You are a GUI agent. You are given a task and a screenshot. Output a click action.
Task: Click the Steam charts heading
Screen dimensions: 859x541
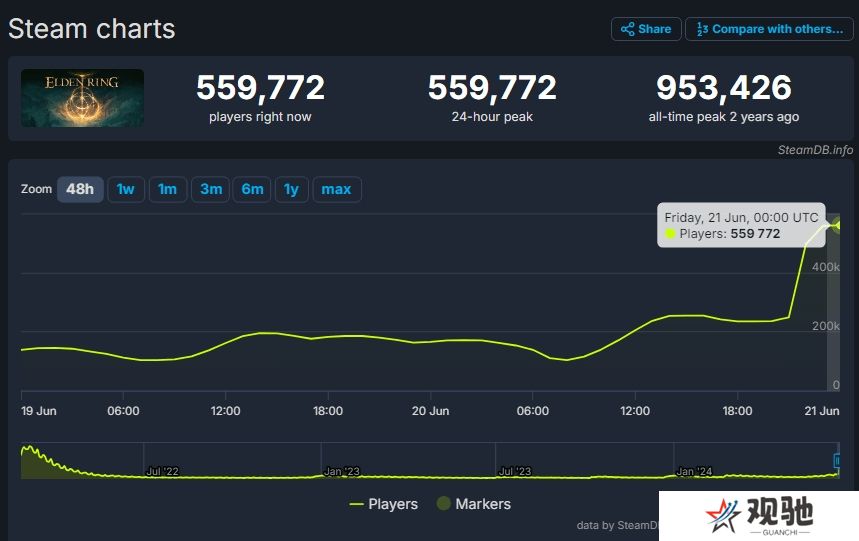tap(91, 28)
